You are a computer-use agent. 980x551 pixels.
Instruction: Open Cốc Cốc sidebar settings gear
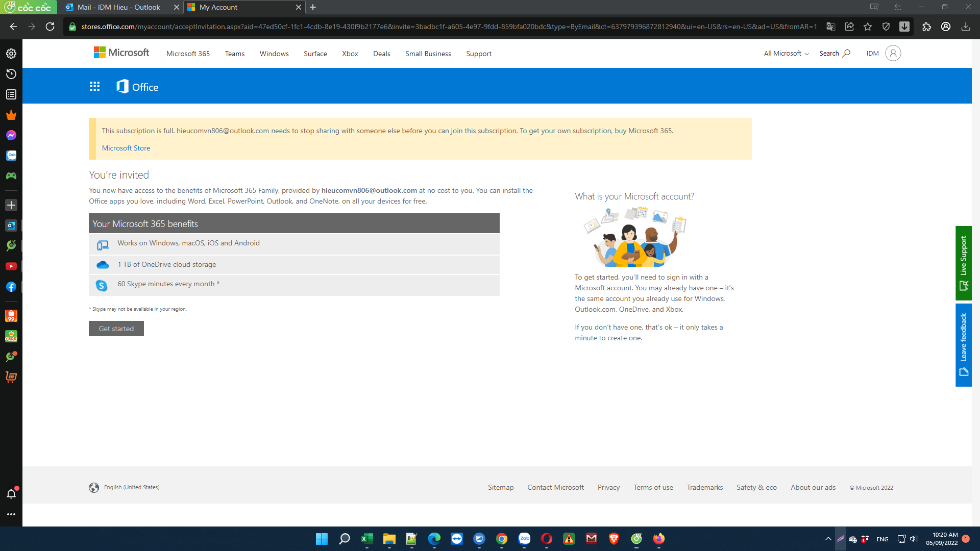point(11,54)
